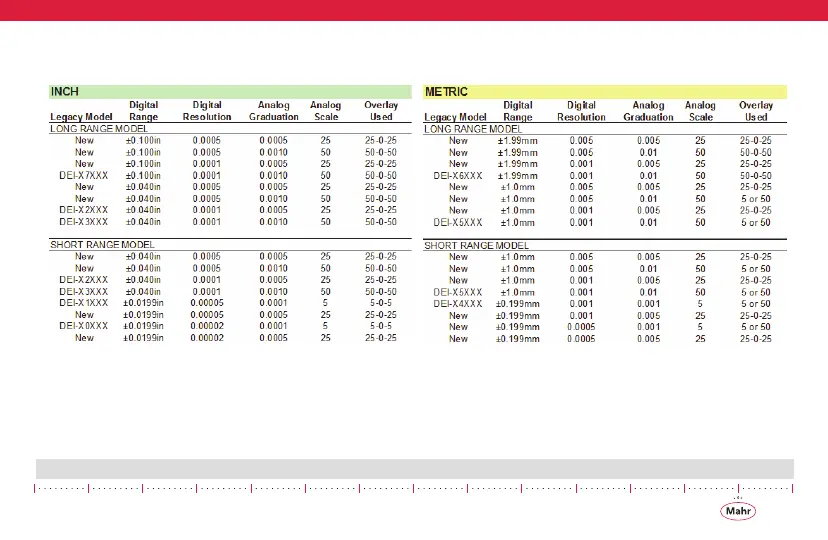
Task: Click Digital Range header in INCH table
Action: [144, 111]
